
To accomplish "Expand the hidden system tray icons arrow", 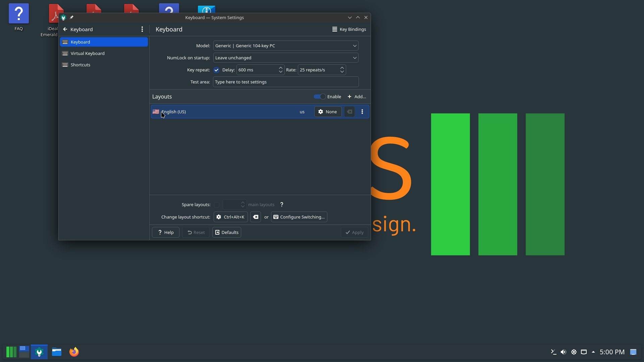I will pyautogui.click(x=593, y=352).
